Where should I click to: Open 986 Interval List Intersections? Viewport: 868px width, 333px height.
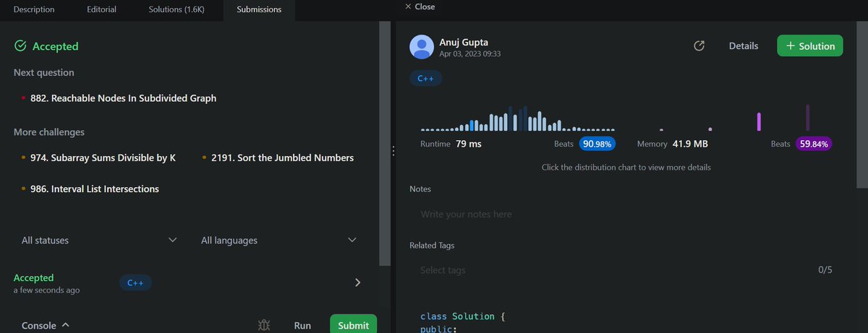coord(95,189)
